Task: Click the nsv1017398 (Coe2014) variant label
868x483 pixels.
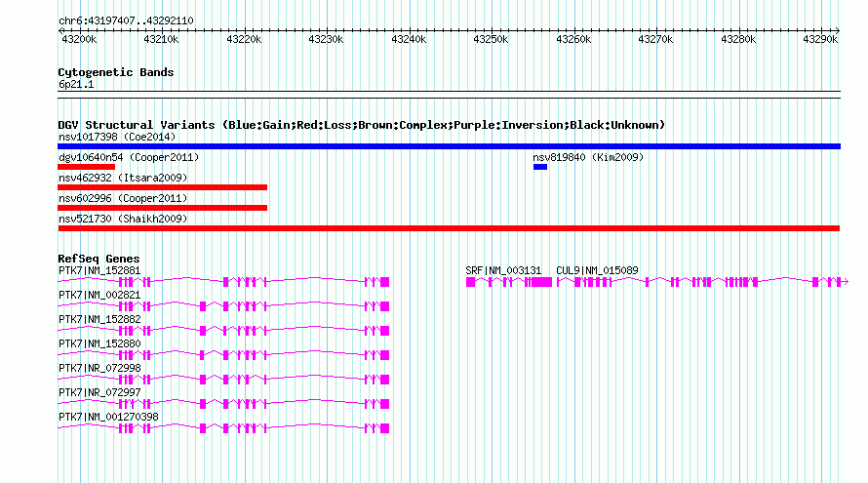Action: click(117, 137)
